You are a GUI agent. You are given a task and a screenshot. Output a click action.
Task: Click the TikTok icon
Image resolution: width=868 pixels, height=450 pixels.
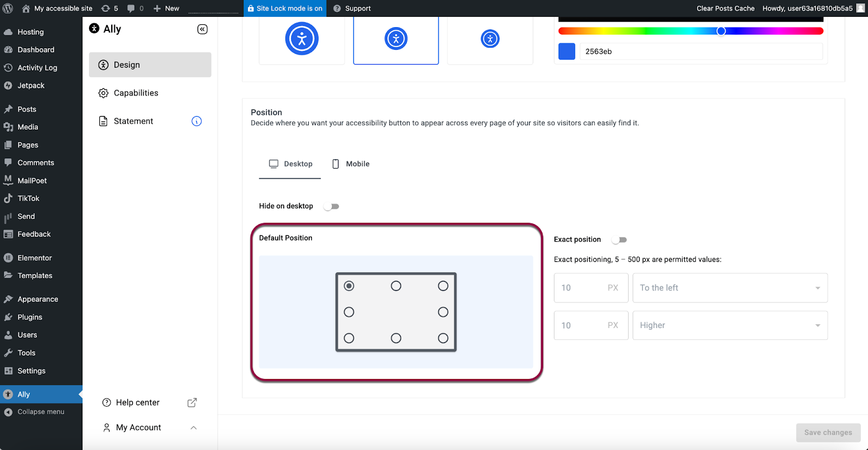[8, 198]
